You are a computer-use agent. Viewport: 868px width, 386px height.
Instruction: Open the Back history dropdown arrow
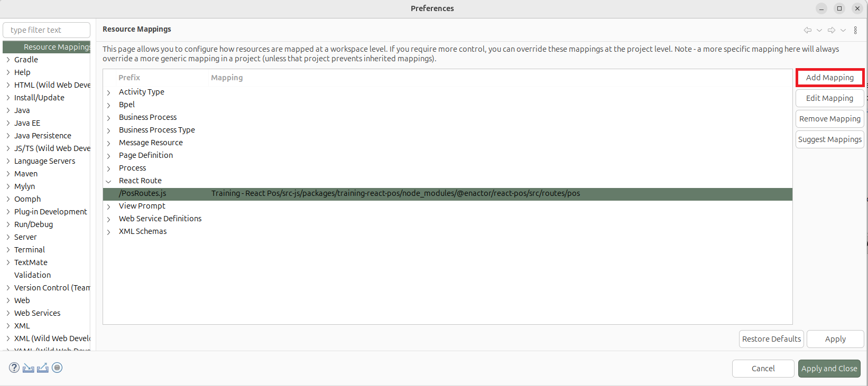(x=819, y=30)
